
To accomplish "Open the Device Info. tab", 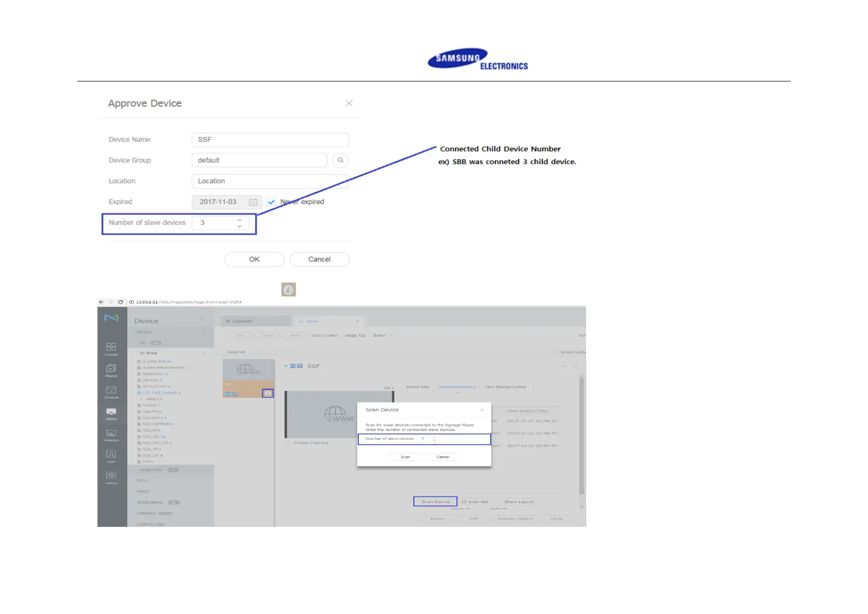I will (x=418, y=387).
